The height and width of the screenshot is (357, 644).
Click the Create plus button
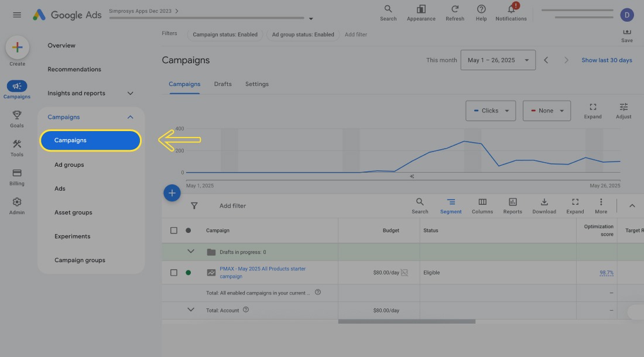point(17,47)
